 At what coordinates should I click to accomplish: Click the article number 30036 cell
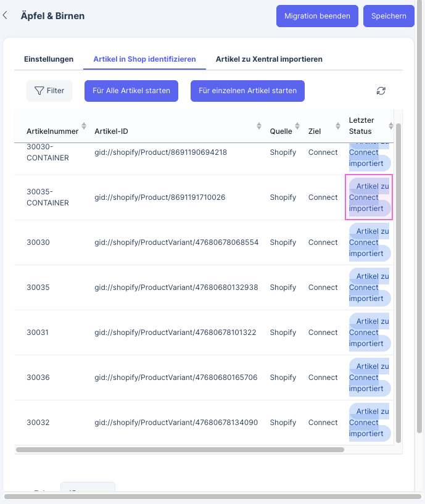click(x=38, y=378)
